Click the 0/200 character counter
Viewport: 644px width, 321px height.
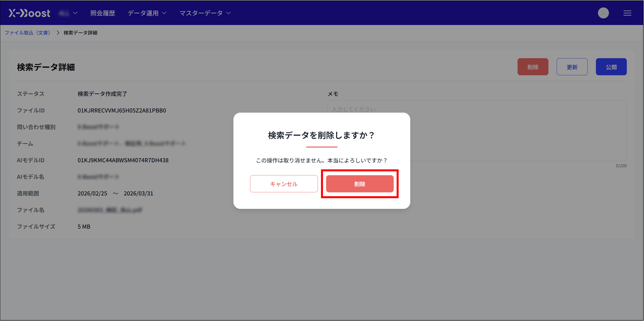(621, 166)
